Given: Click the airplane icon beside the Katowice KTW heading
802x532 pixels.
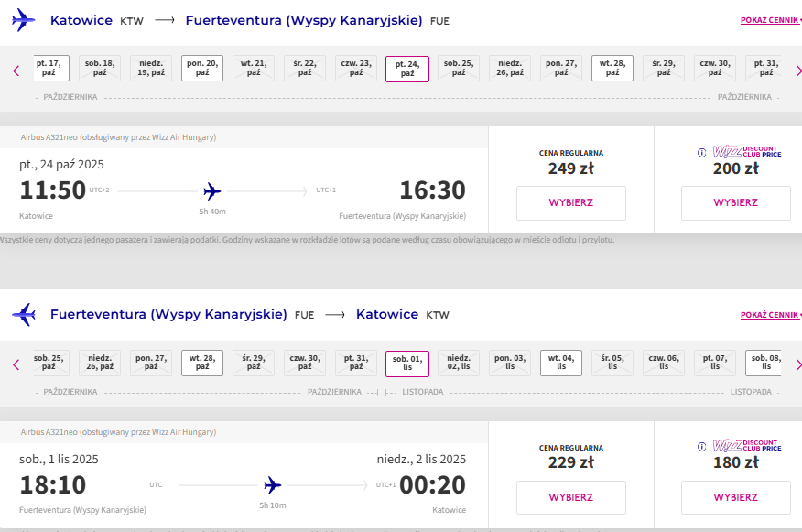Looking at the screenshot, I should (x=24, y=20).
